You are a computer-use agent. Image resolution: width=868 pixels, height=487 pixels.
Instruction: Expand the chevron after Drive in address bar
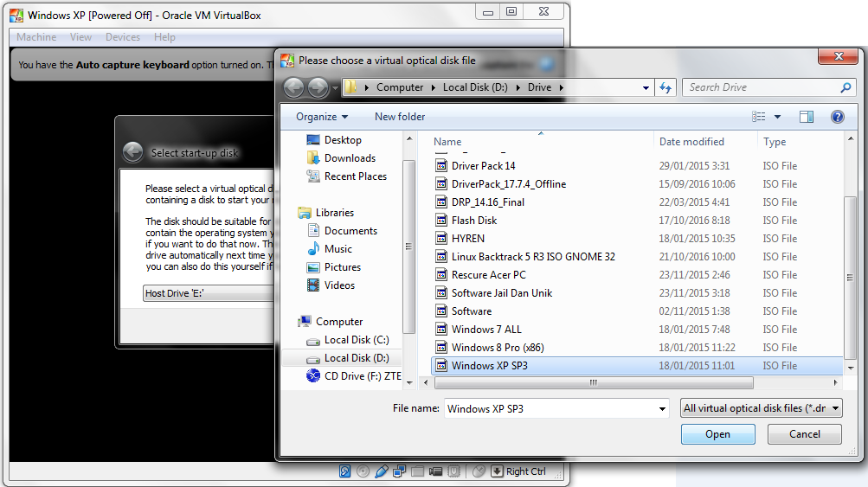[562, 87]
